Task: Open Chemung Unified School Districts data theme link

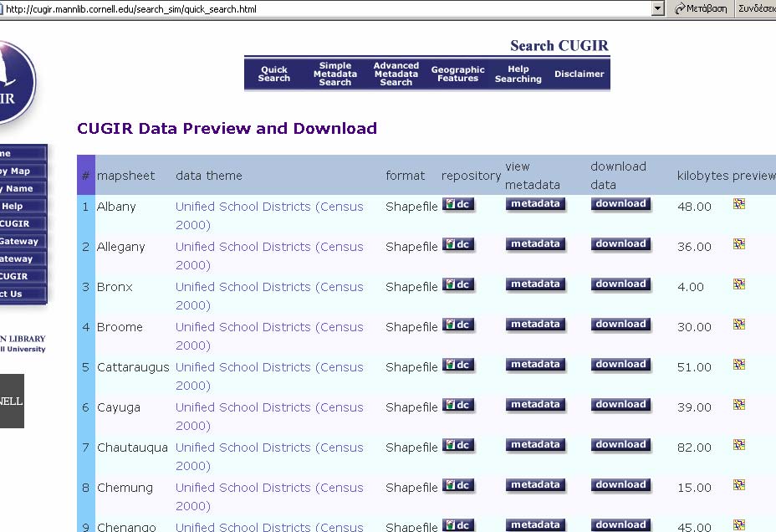Action: click(270, 496)
